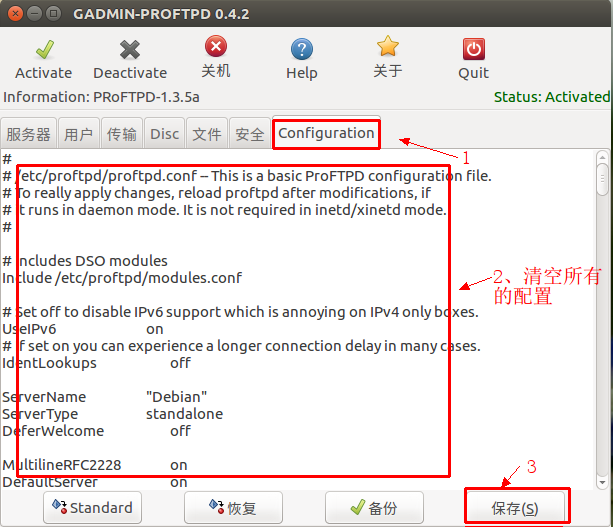The image size is (613, 527).
Task: Open Help via the question mark icon
Action: pos(301,49)
